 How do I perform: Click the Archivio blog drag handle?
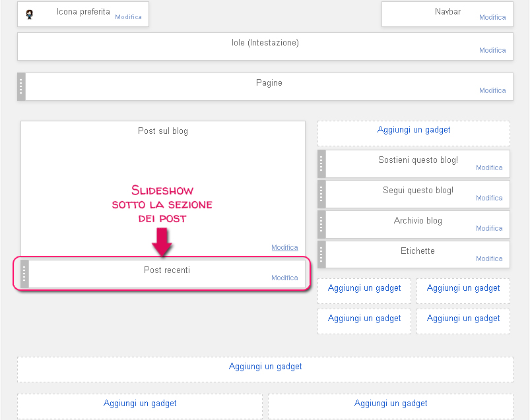click(321, 224)
